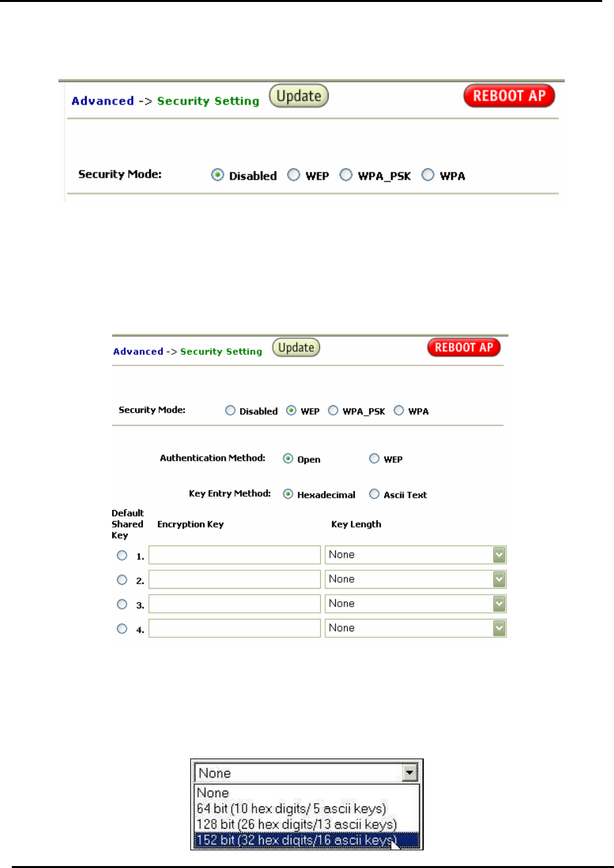Focus encryption key 2 input field

click(x=235, y=580)
